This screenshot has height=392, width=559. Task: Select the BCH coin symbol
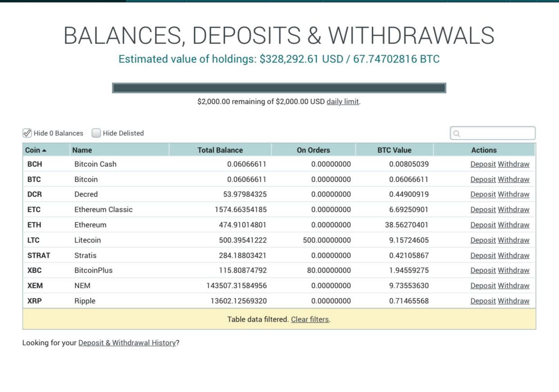35,164
